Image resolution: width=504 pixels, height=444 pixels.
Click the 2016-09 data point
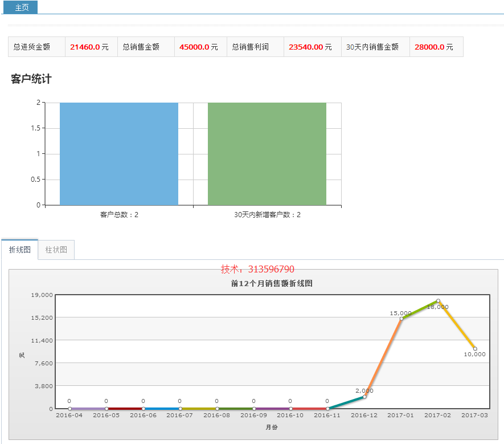click(x=254, y=409)
